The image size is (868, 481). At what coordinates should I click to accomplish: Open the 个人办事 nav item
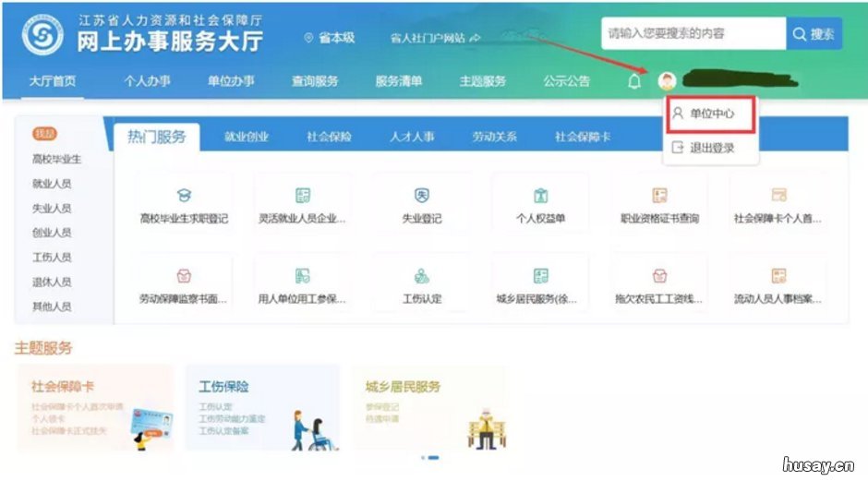click(x=147, y=81)
